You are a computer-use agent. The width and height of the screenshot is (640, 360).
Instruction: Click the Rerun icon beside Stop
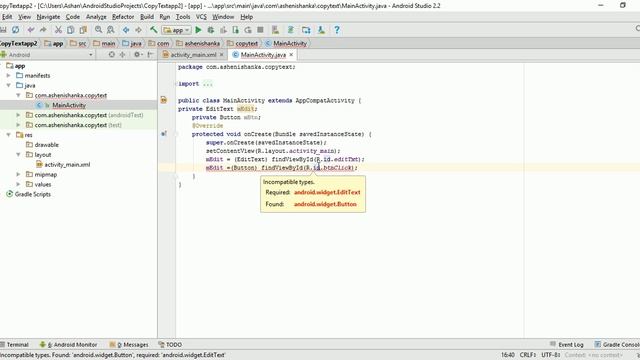coord(248,30)
